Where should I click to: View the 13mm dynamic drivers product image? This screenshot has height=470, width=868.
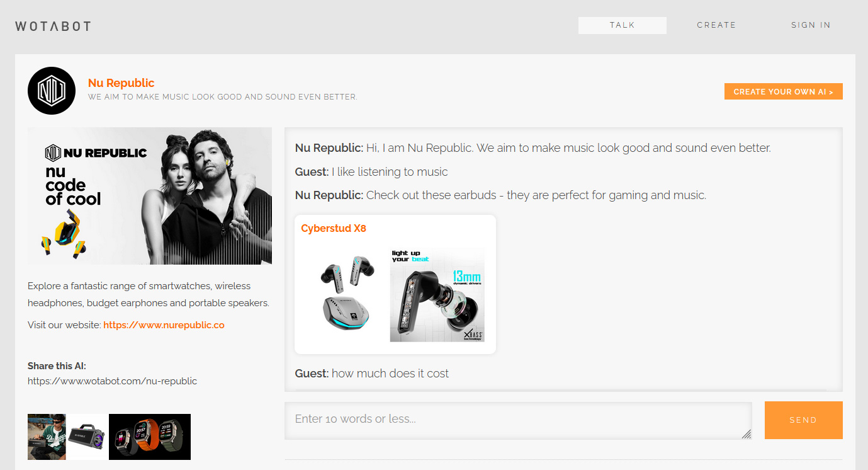pyautogui.click(x=437, y=295)
